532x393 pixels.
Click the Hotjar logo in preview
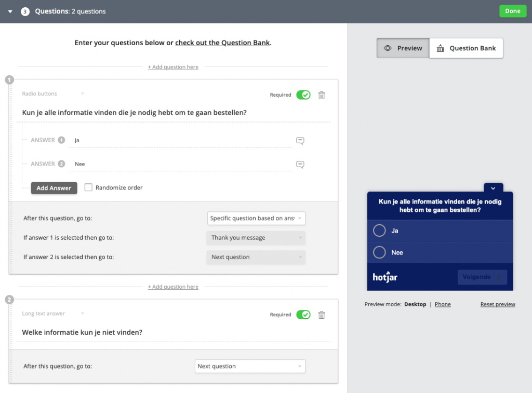point(385,277)
